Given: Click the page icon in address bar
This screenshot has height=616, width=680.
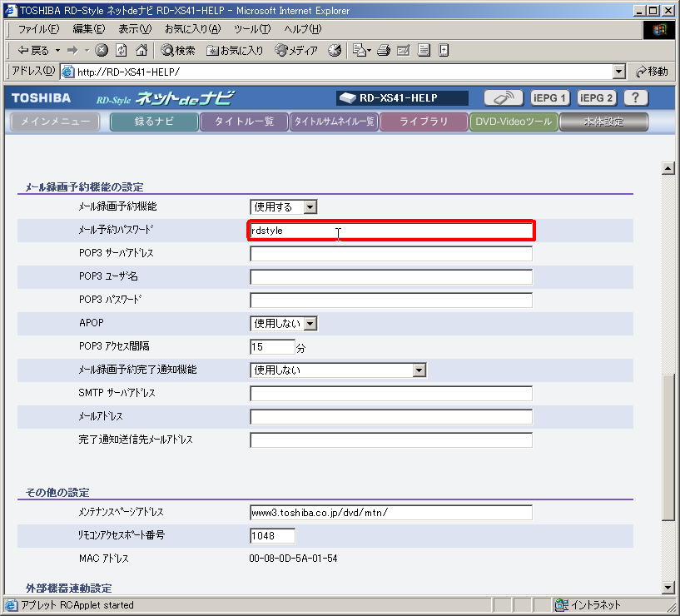Looking at the screenshot, I should click(x=67, y=72).
